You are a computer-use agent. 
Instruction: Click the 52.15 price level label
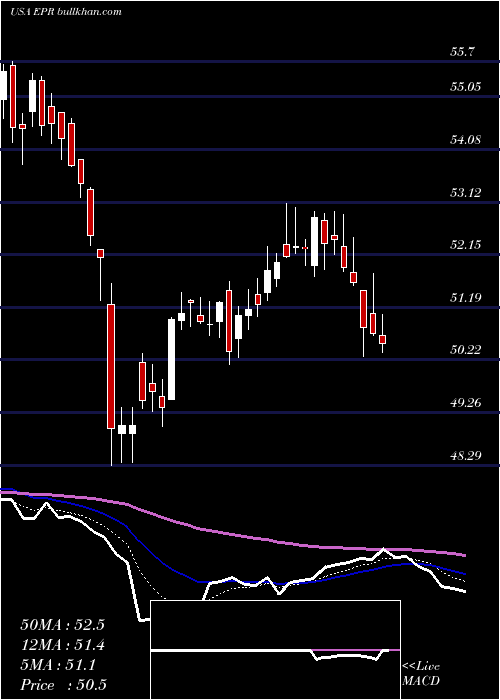click(466, 245)
